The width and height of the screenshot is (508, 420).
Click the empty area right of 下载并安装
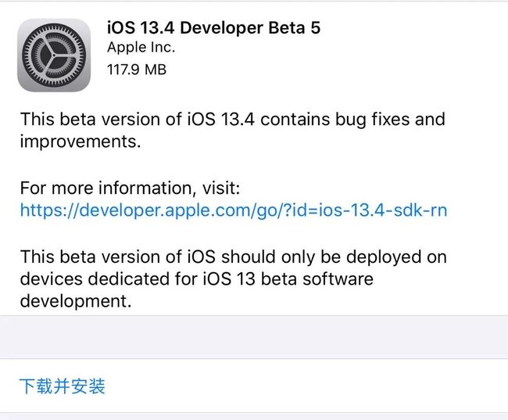(306, 386)
